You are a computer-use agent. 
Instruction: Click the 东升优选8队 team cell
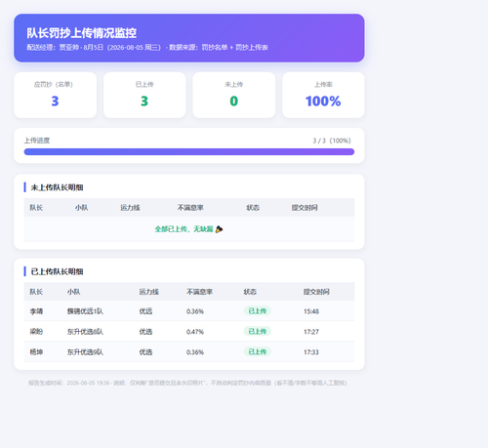[85, 332]
